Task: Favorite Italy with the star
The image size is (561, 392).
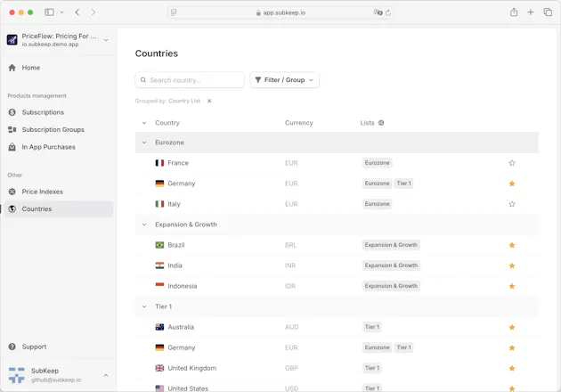Action: 512,204
